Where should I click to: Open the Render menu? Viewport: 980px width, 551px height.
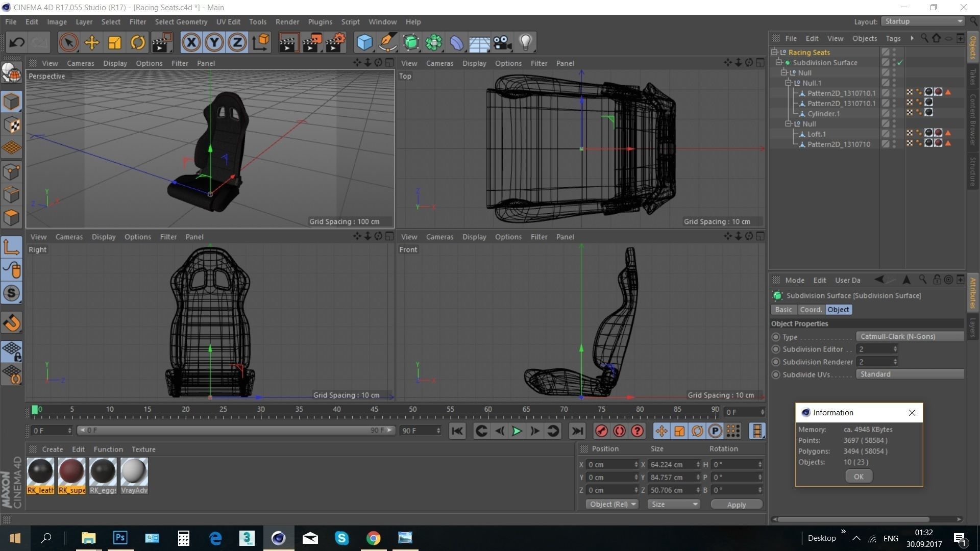(287, 22)
